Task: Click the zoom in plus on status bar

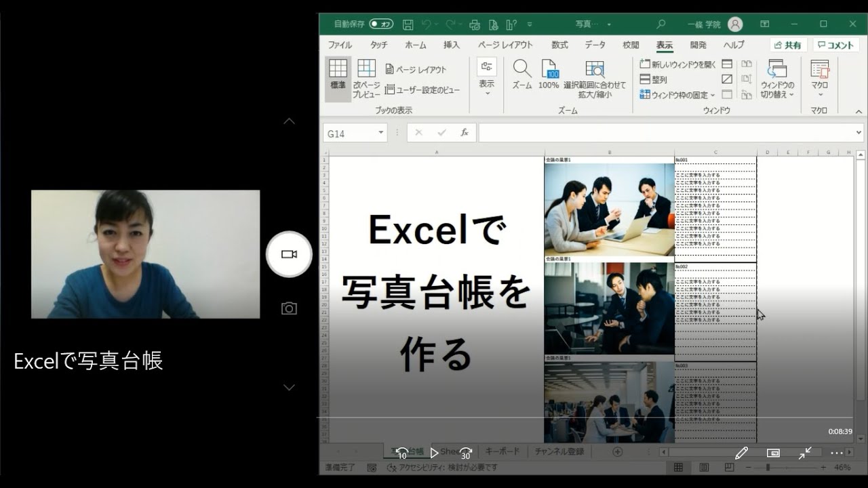Action: tap(824, 468)
